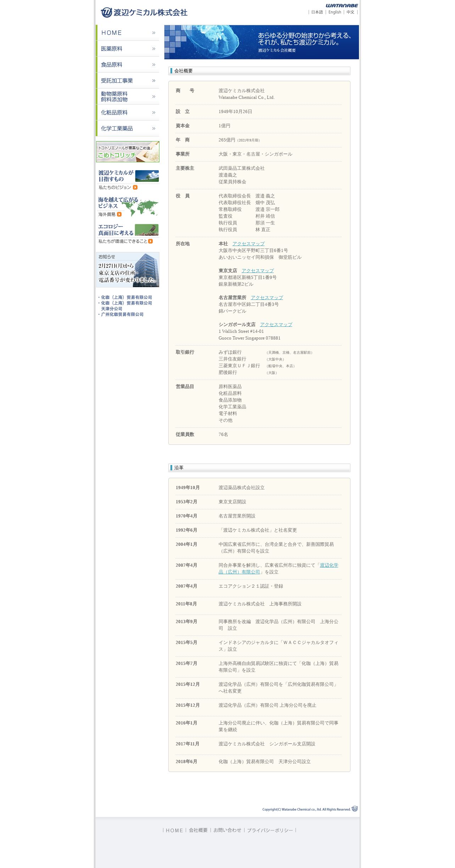This screenshot has height=868, width=455.
Task: Open the 渡辺ケミカルが目指すもの banner
Action: pyautogui.click(x=128, y=180)
